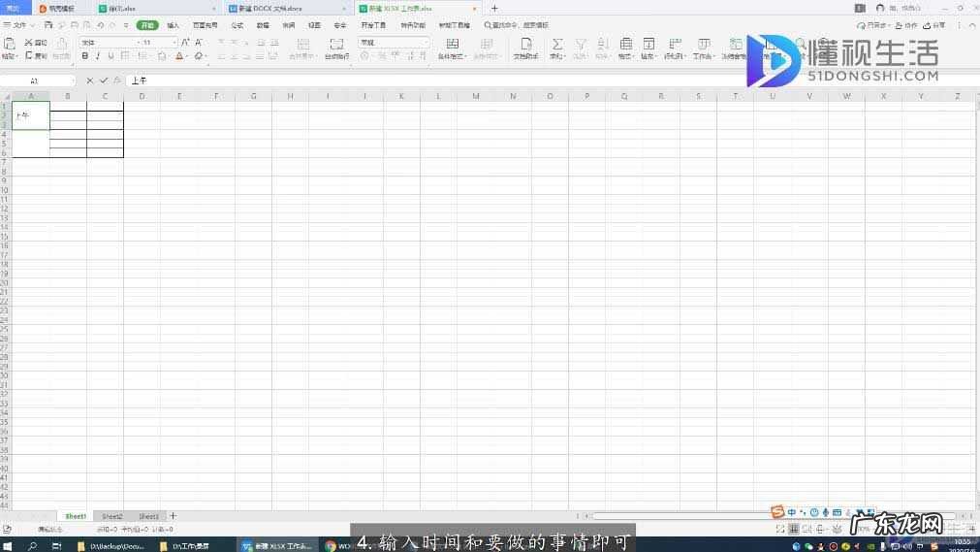Increase font size with A+ icon
Image resolution: width=980 pixels, height=552 pixels.
pyautogui.click(x=185, y=42)
